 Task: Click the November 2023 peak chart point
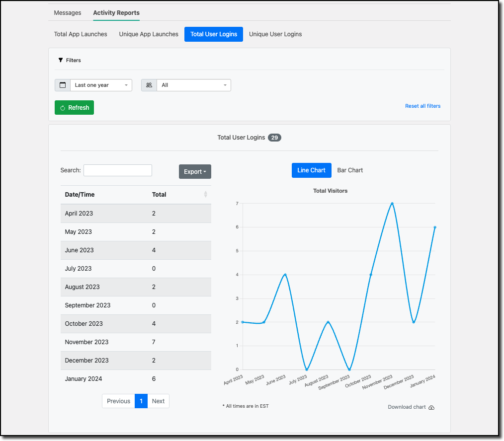click(392, 203)
